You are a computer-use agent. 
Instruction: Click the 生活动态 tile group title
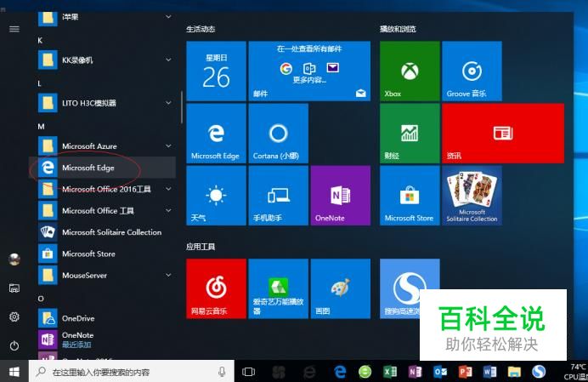point(201,29)
